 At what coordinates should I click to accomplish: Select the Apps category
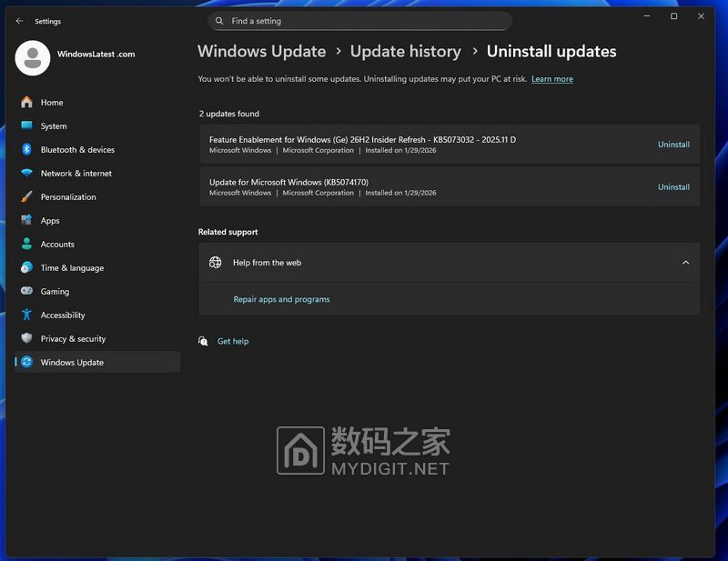(x=97, y=220)
